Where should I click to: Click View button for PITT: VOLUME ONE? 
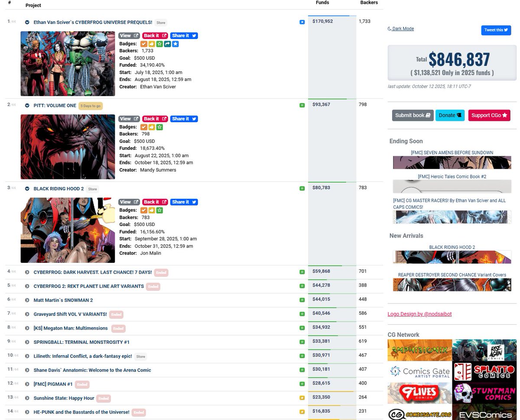click(129, 119)
